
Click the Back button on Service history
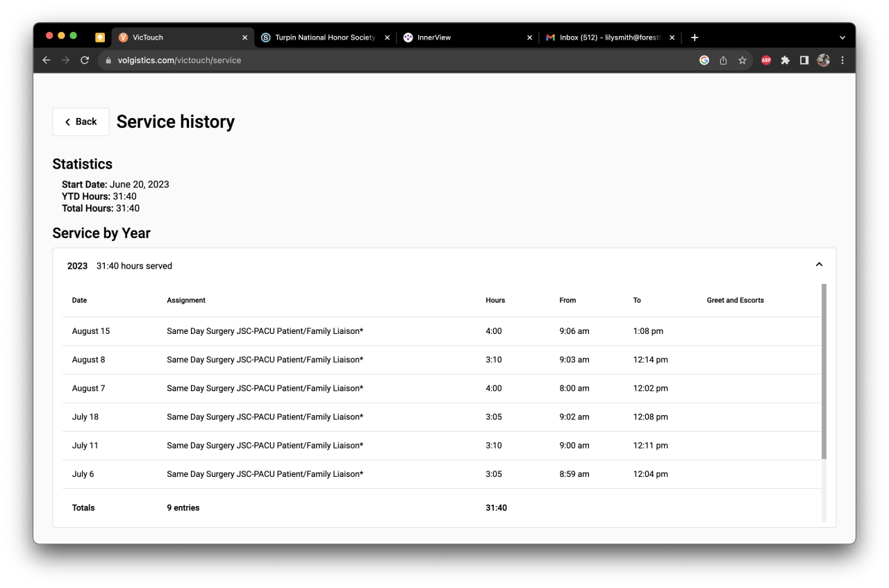coord(81,121)
